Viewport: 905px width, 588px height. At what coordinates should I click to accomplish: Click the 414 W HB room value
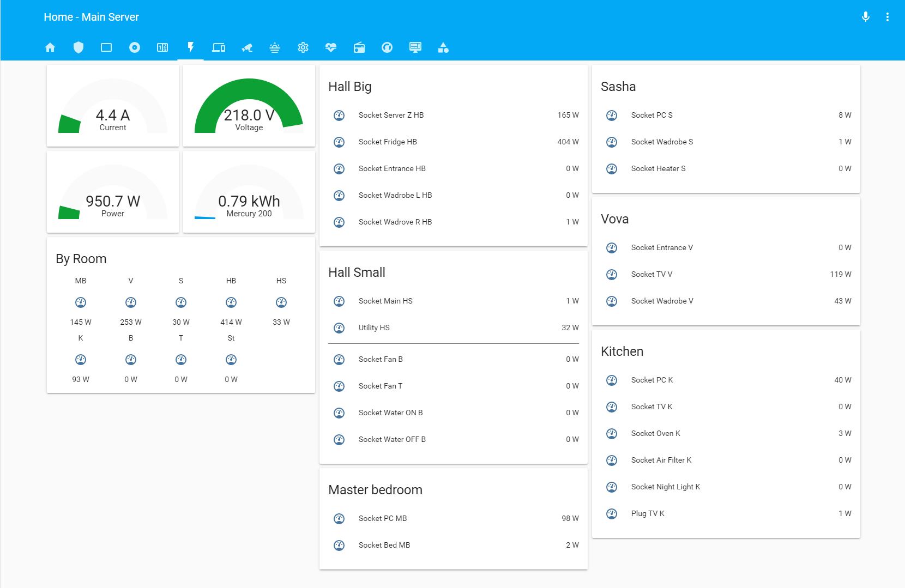click(231, 322)
